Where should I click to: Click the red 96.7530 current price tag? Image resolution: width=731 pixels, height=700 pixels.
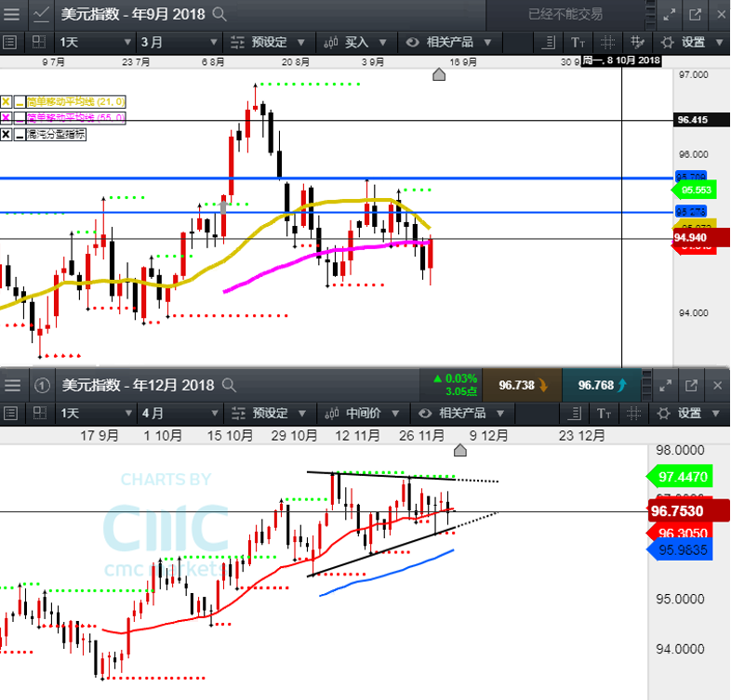click(688, 510)
